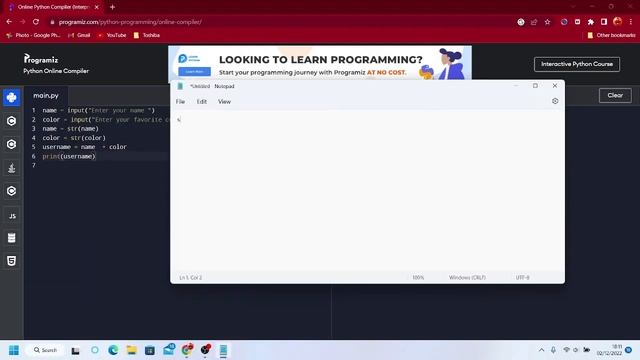Close the Online Python Compiler tab
This screenshot has height=360, width=640.
[97, 7]
